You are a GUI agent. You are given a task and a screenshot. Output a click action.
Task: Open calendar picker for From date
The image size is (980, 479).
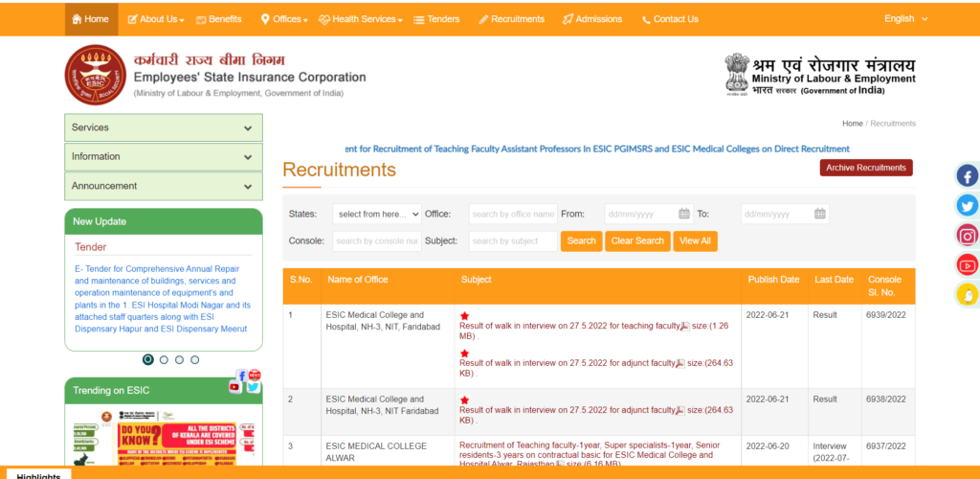684,214
